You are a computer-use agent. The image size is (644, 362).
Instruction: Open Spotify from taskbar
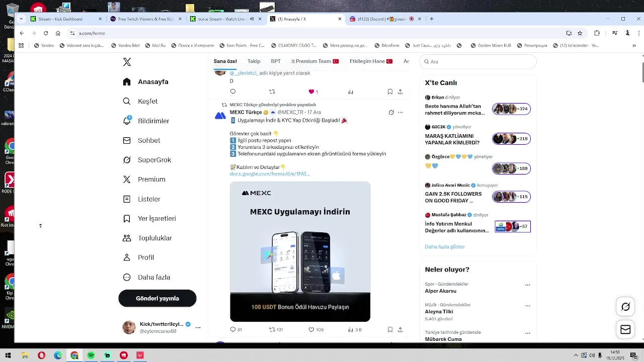click(x=91, y=355)
